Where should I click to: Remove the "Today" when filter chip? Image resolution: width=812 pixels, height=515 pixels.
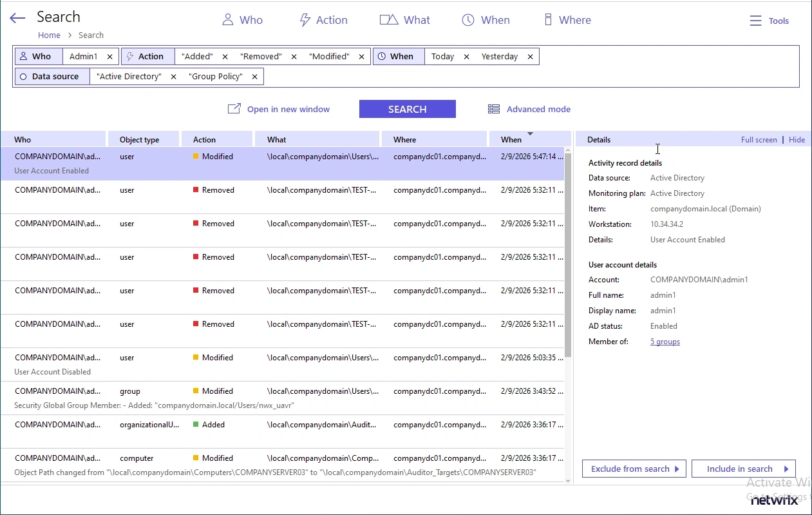(x=466, y=56)
